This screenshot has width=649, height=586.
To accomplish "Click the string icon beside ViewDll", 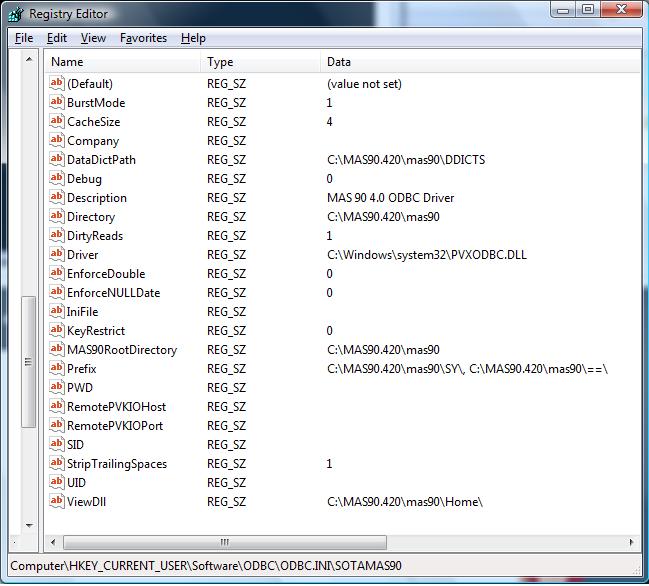I will coord(57,502).
